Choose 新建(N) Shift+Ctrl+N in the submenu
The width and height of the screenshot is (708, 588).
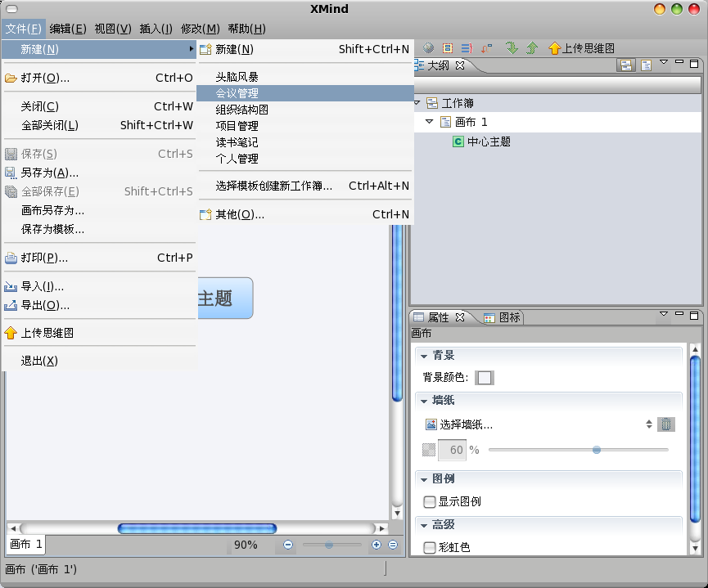[305, 49]
